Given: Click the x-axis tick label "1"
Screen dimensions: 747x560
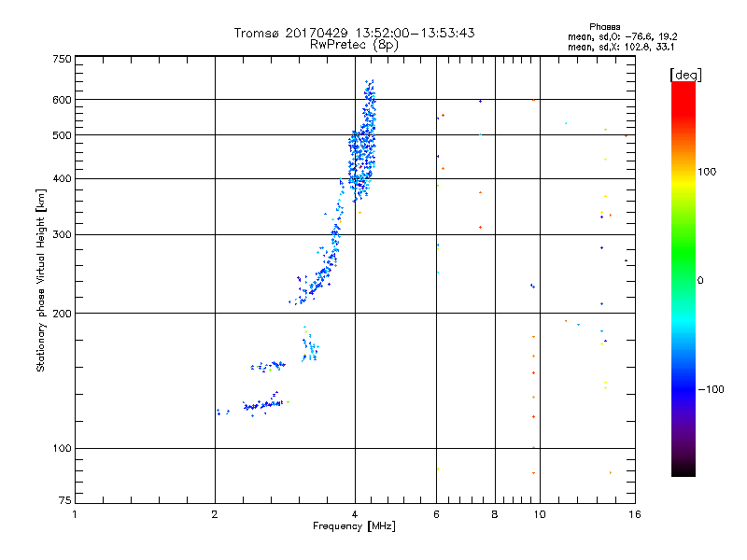Looking at the screenshot, I should (x=75, y=514).
